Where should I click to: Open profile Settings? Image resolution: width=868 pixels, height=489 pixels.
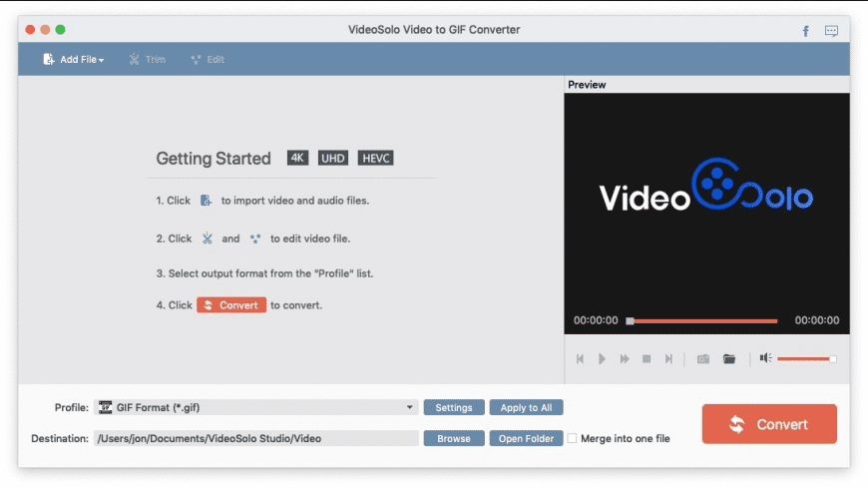pyautogui.click(x=454, y=407)
